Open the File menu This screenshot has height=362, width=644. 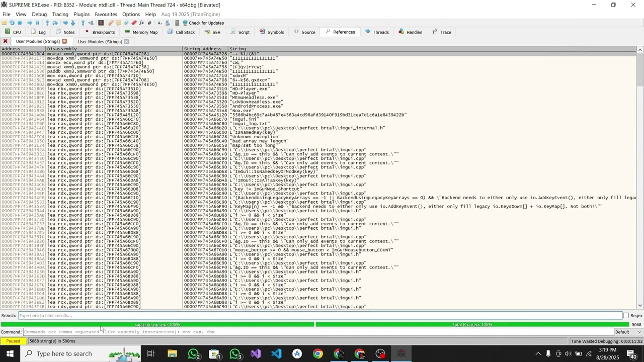click(7, 14)
